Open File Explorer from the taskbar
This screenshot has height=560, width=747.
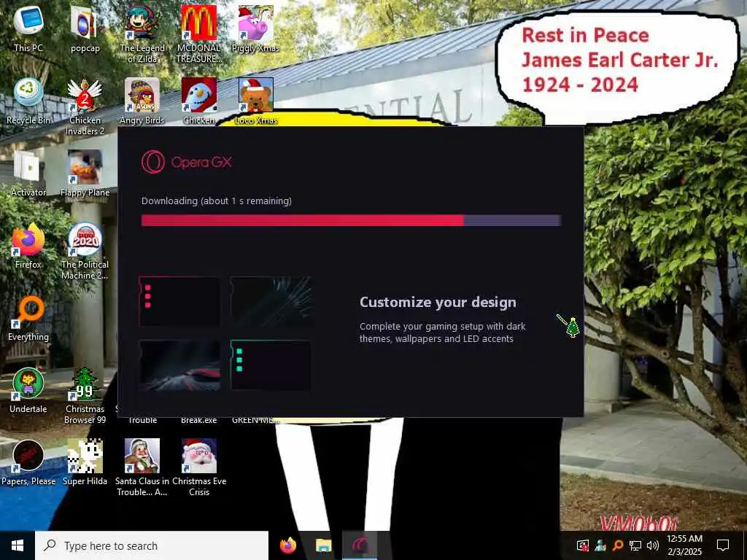[323, 545]
